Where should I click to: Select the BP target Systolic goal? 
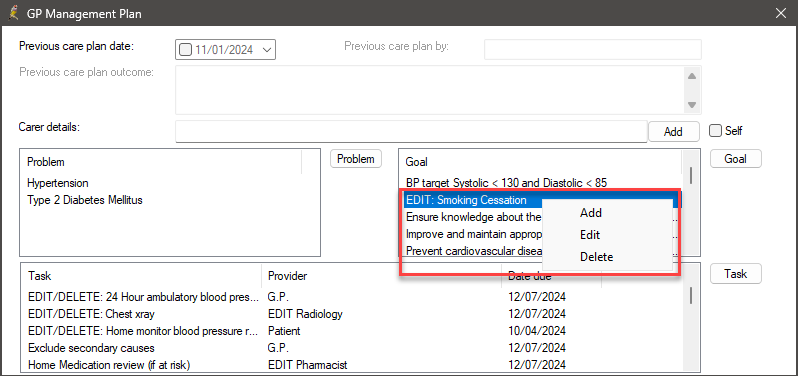[x=506, y=183]
